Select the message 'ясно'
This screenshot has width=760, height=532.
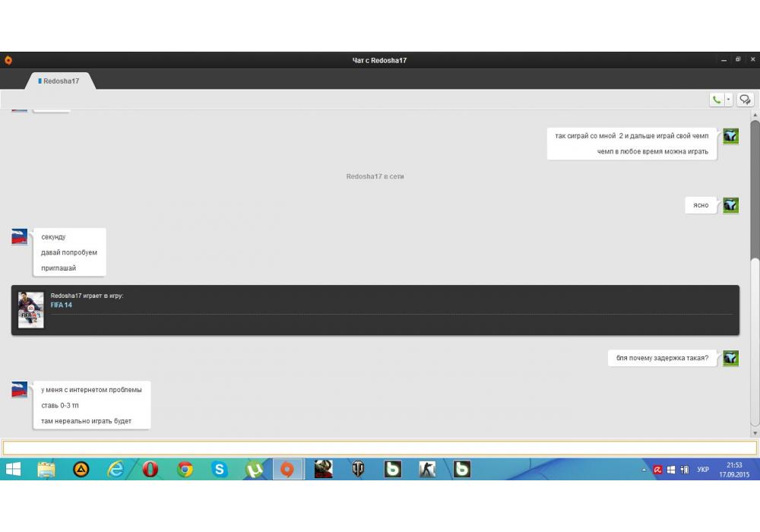pos(701,205)
